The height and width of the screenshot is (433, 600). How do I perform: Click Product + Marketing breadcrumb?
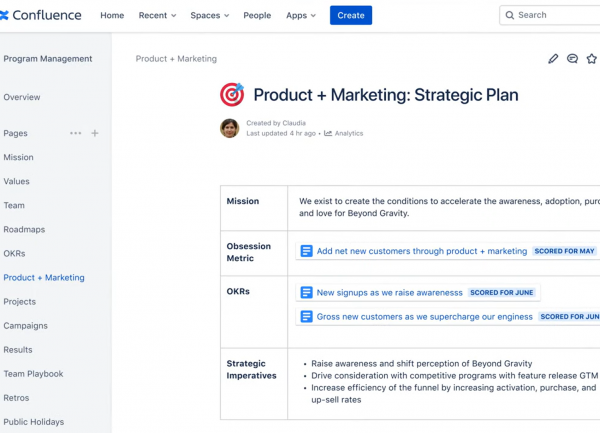(x=176, y=59)
